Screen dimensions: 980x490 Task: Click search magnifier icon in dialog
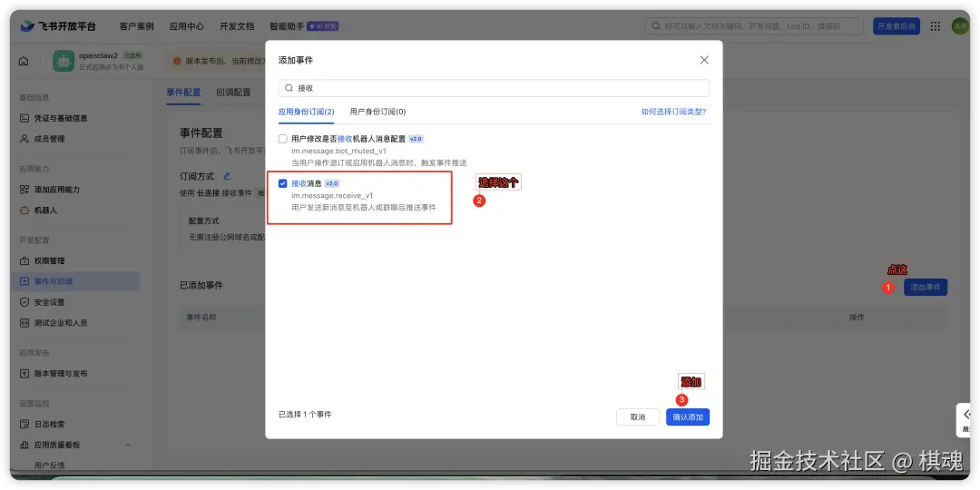click(289, 88)
